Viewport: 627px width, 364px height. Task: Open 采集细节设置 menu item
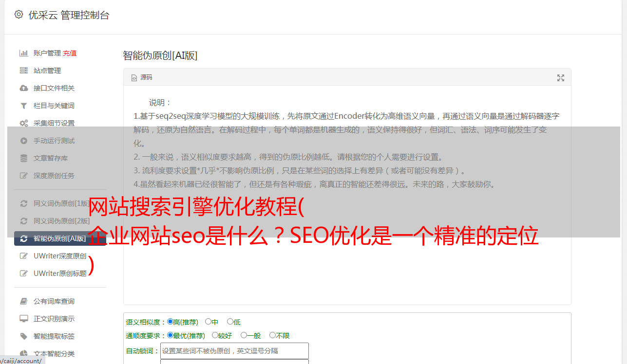54,123
